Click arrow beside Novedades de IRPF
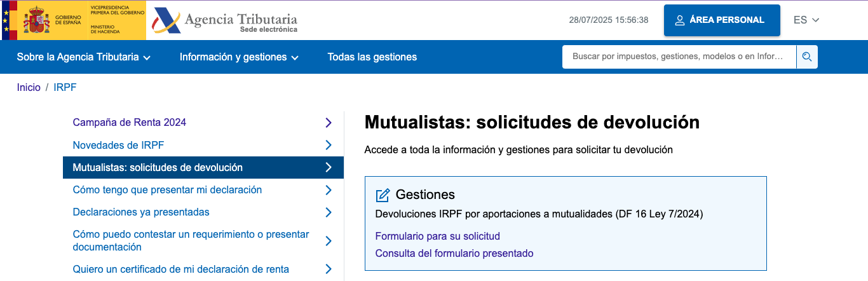The width and height of the screenshot is (868, 281). [x=329, y=145]
